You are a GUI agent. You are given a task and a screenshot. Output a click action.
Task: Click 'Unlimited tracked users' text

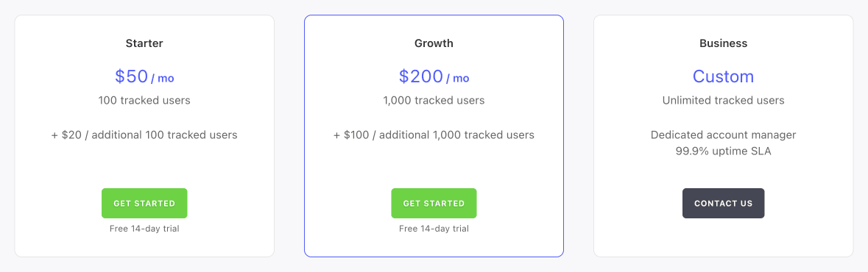[724, 101]
